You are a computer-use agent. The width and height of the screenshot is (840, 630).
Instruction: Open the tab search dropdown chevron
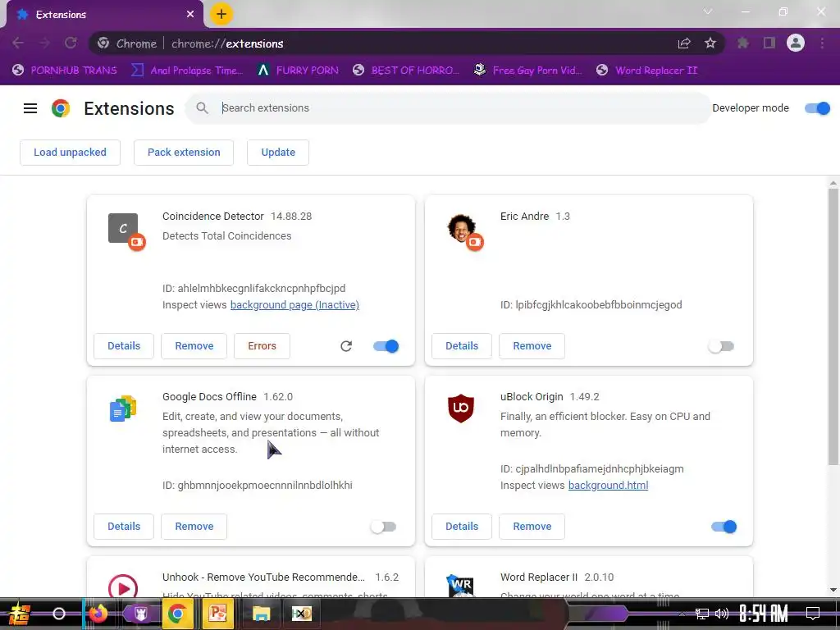pyautogui.click(x=708, y=11)
